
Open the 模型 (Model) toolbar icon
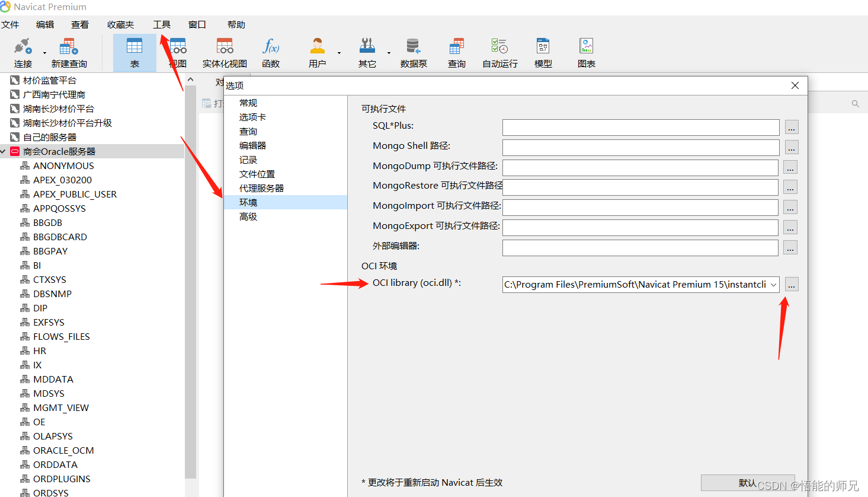(543, 53)
